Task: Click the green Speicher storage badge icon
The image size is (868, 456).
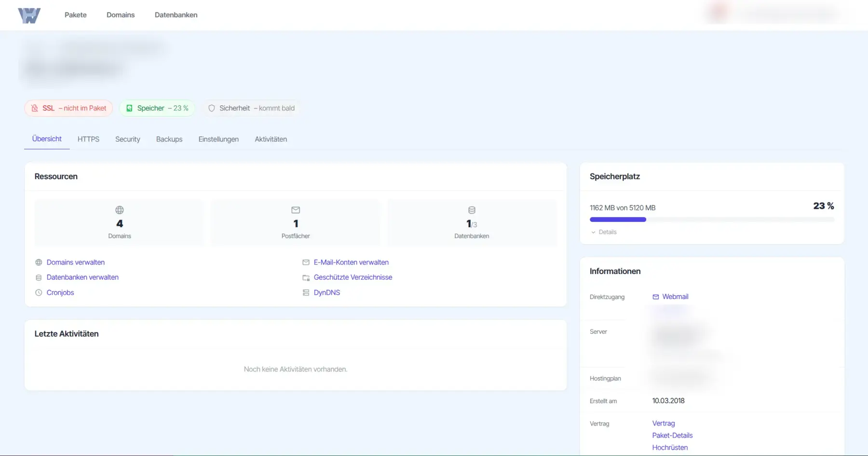Action: pyautogui.click(x=129, y=108)
